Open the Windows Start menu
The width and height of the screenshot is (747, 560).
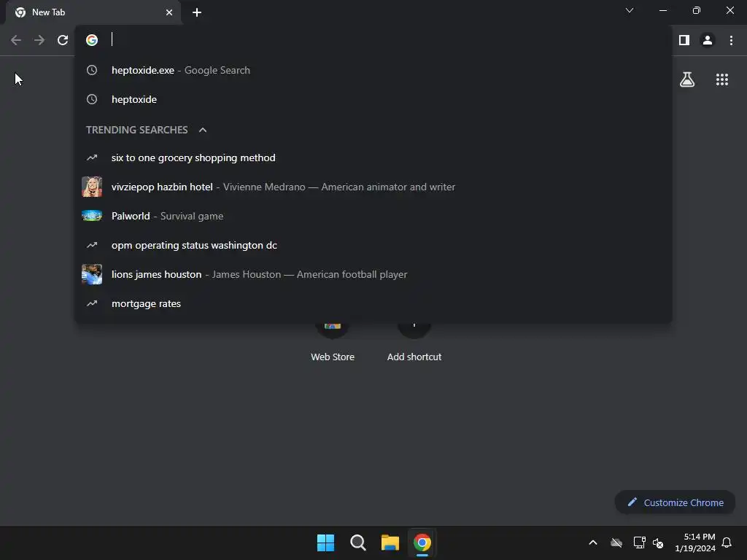[x=326, y=542]
